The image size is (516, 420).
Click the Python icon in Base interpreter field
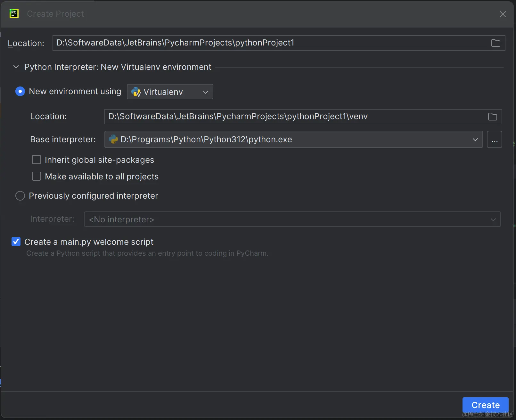click(113, 139)
